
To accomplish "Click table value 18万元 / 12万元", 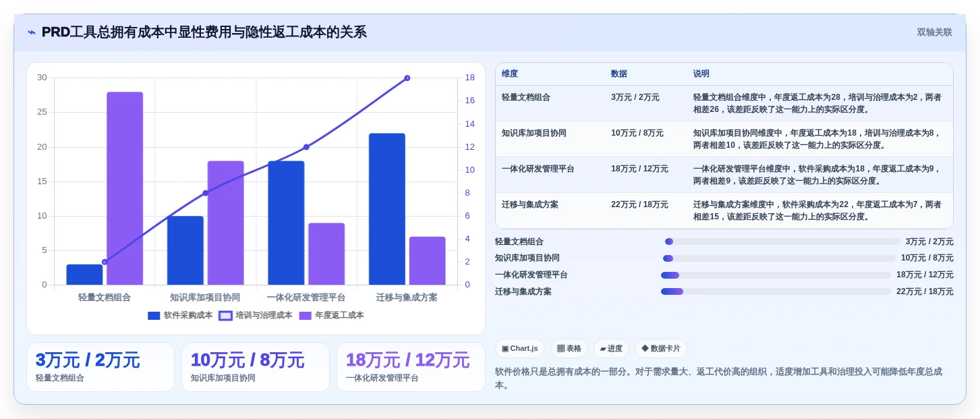I will coord(639,169).
